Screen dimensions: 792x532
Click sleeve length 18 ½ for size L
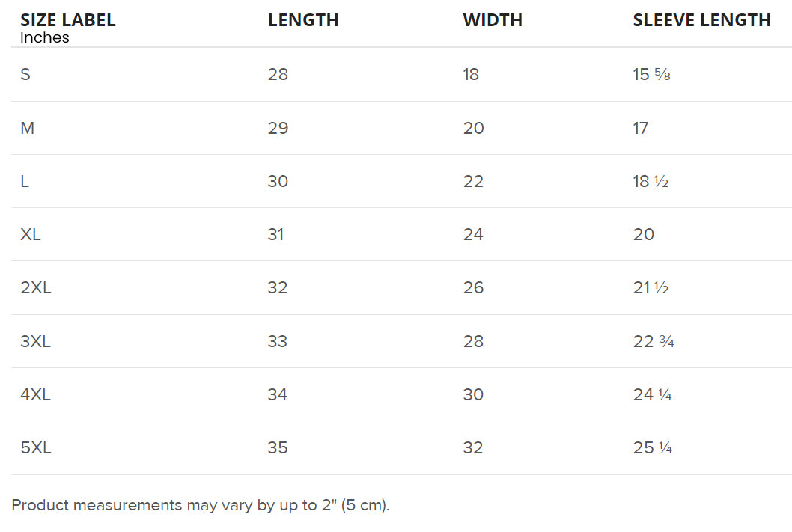[x=651, y=181]
